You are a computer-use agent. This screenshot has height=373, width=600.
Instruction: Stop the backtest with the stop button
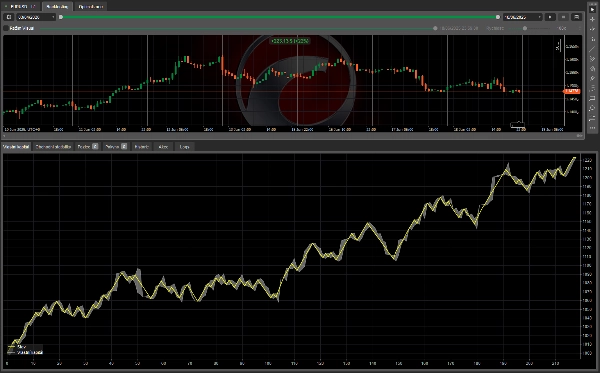pos(563,17)
